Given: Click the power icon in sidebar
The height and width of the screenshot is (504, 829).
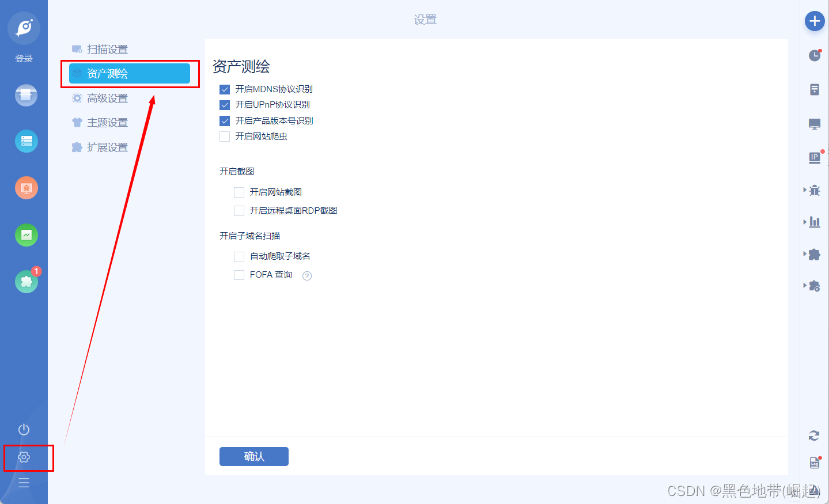Looking at the screenshot, I should click(24, 430).
